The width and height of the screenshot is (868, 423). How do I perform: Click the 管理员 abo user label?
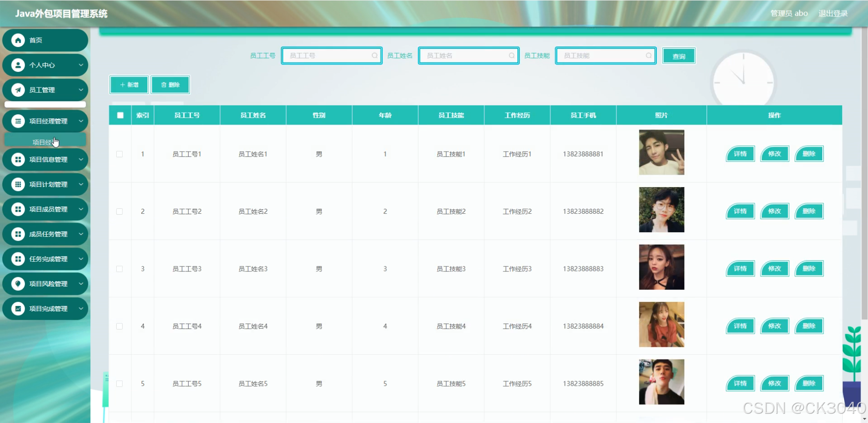pyautogui.click(x=789, y=13)
